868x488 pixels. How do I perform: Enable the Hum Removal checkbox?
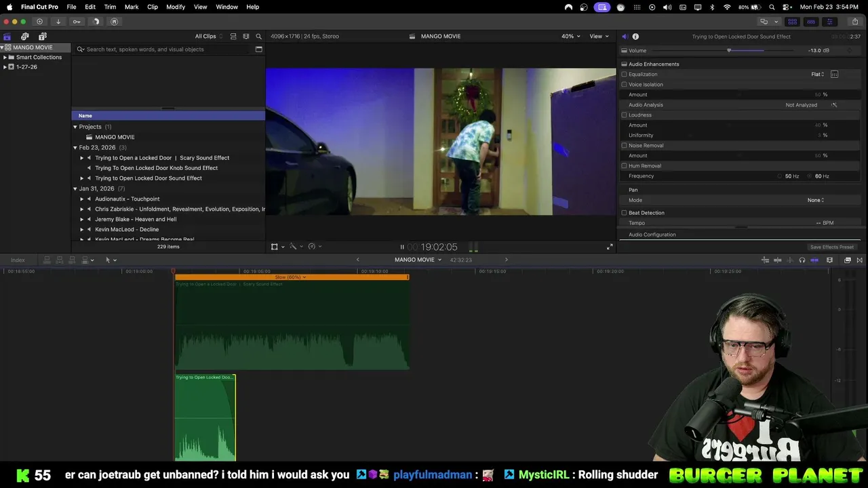[x=624, y=166]
